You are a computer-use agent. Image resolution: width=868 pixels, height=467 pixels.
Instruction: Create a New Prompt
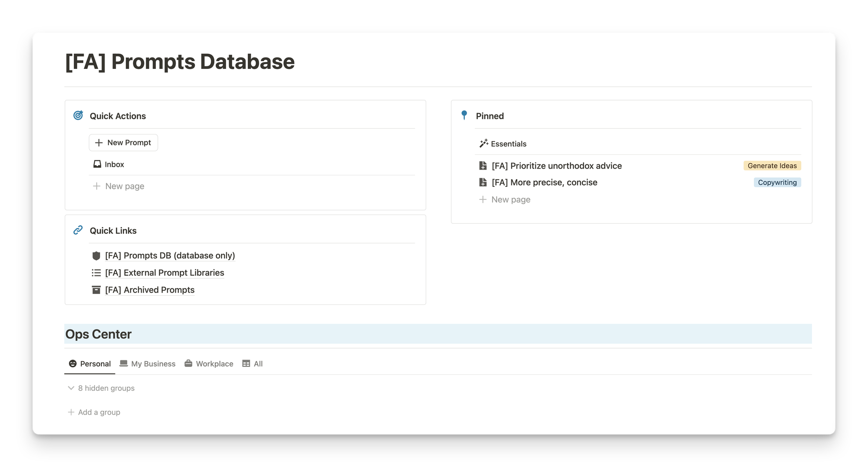[123, 143]
